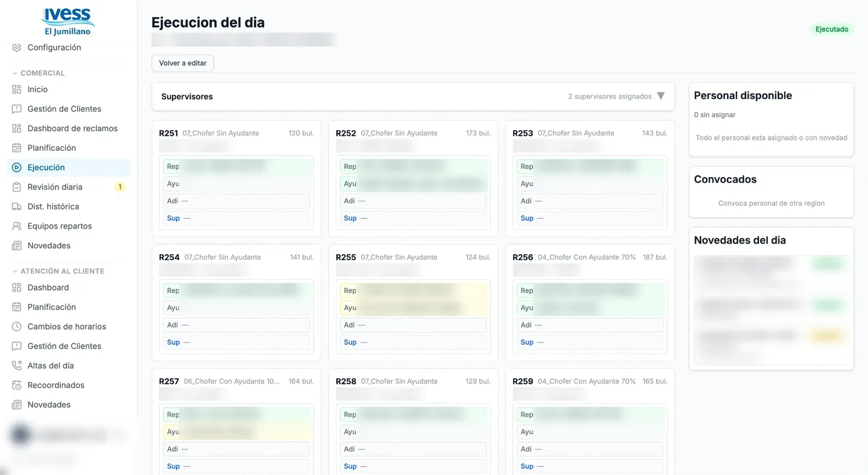Click the Sup row in route R253
The height and width of the screenshot is (475, 868).
point(590,218)
